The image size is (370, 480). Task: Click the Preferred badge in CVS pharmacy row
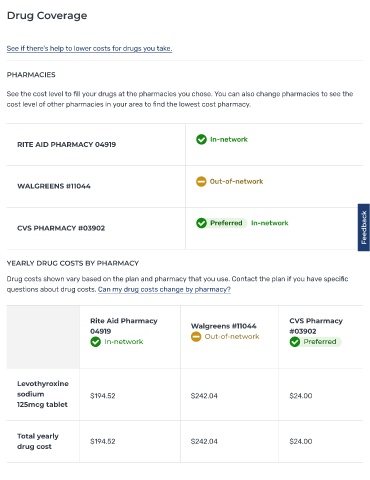(226, 223)
